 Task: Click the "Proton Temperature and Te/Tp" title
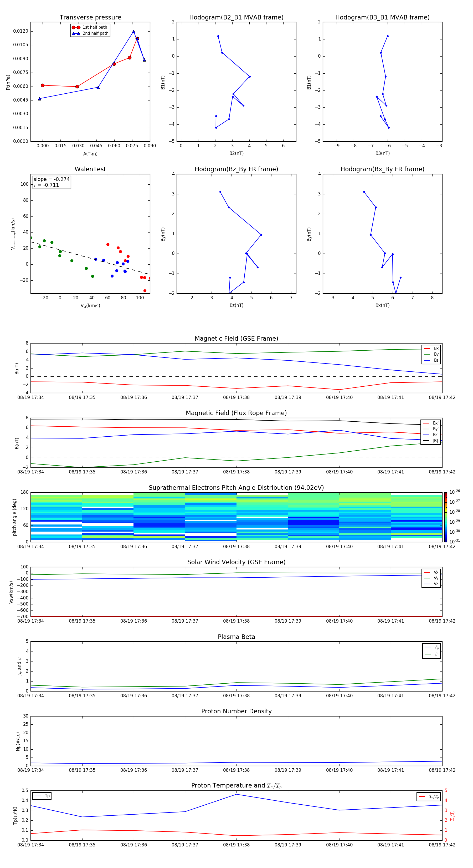(x=236, y=786)
